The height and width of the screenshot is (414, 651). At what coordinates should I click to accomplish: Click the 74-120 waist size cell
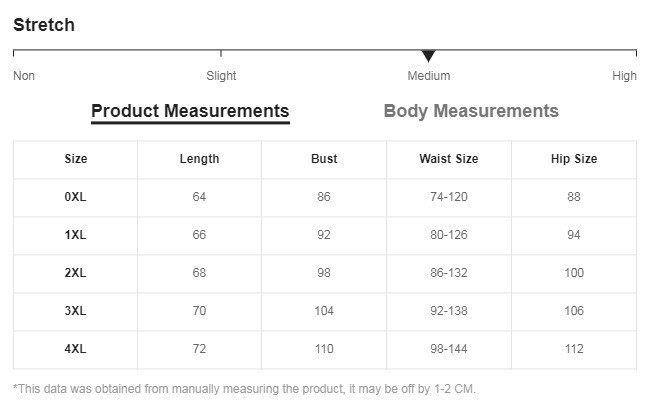click(x=448, y=197)
